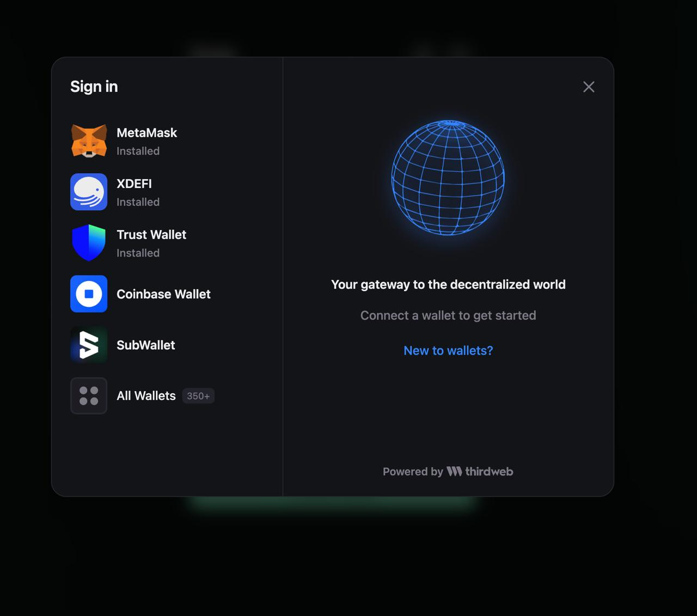This screenshot has width=697, height=616.
Task: Click the blue wireframe globe graphic
Action: click(x=448, y=178)
